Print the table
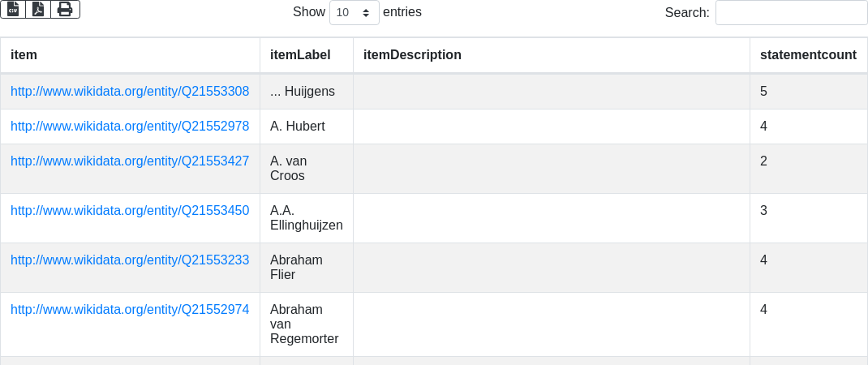Viewport: 868px width, 365px height. coord(65,9)
